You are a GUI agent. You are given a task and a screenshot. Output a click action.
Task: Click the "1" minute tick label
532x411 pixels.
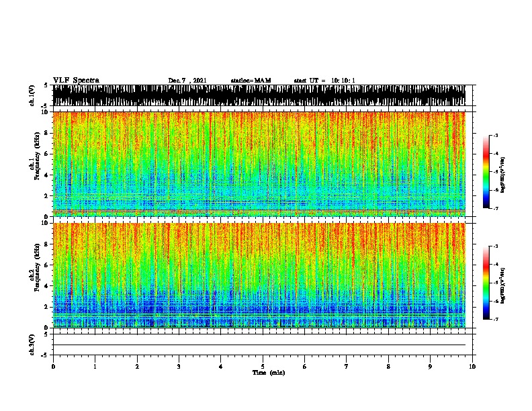[95, 367]
